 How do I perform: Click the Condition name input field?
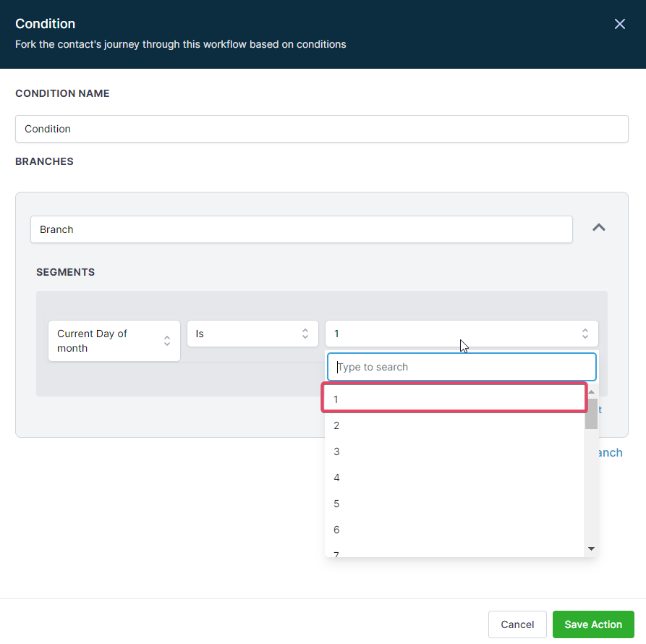pos(321,129)
